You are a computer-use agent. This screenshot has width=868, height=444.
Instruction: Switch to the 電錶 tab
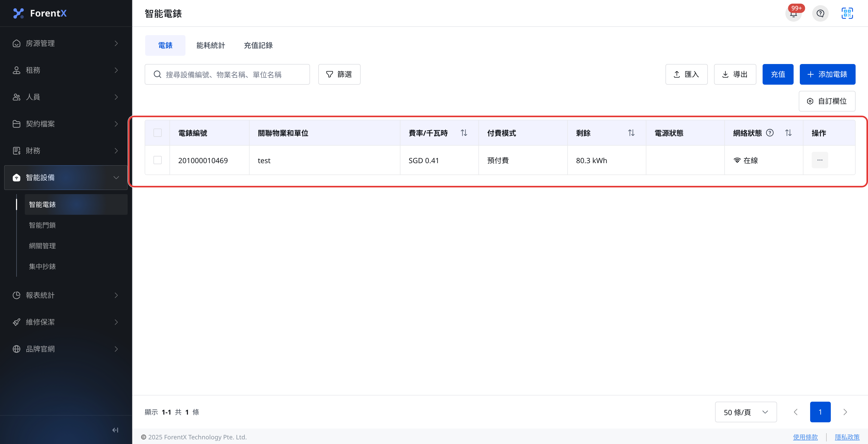165,45
